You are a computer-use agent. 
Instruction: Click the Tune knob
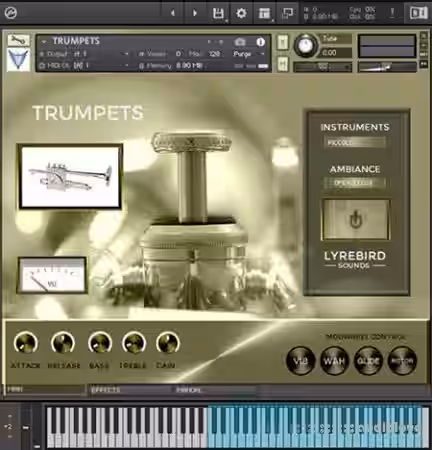(x=305, y=45)
